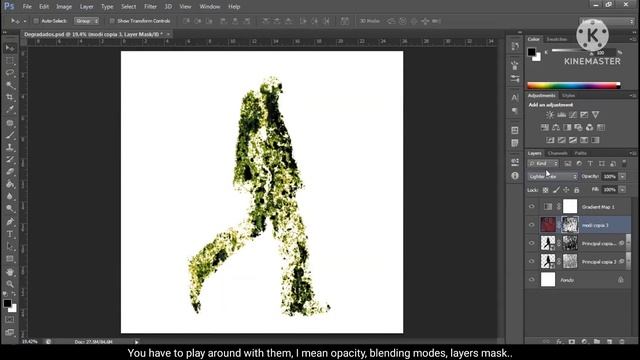Add a Brightness/Contrast adjustment
Screen dimensions: 640x360
[x=550, y=115]
